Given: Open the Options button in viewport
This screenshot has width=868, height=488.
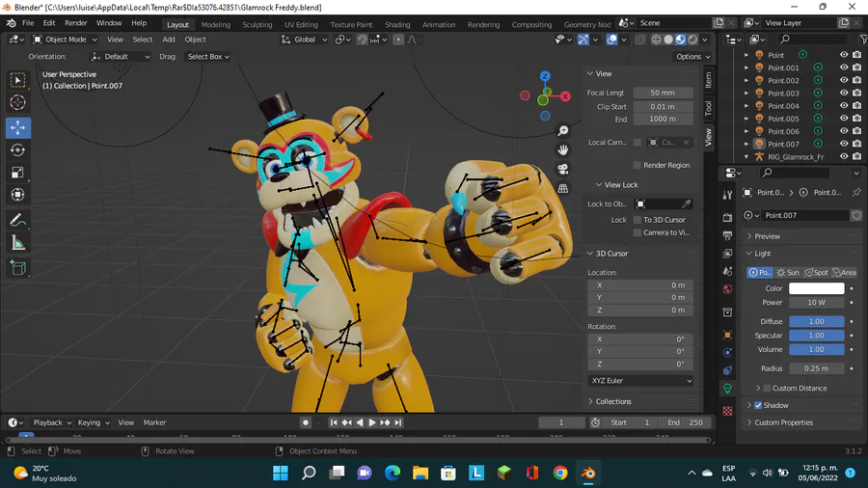Looking at the screenshot, I should tap(692, 57).
